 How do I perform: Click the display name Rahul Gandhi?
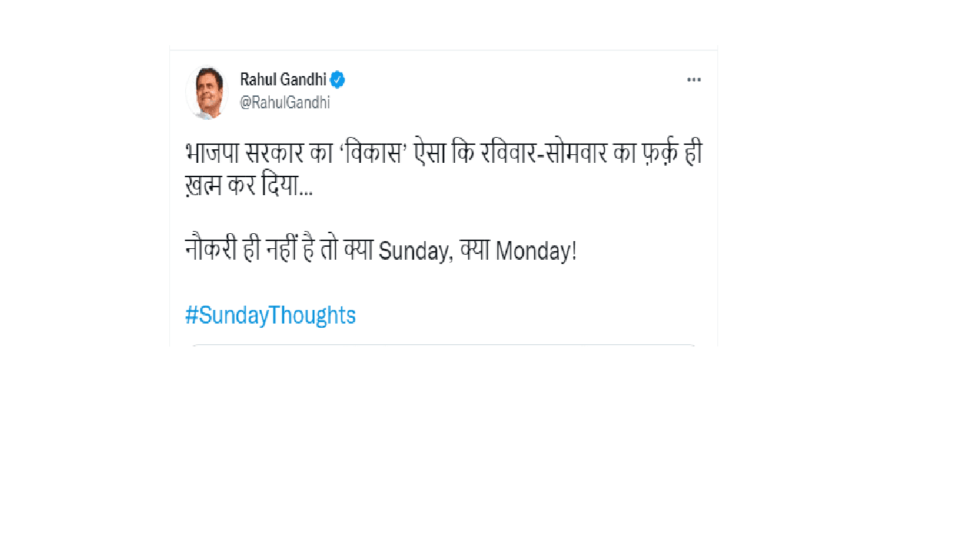[283, 80]
